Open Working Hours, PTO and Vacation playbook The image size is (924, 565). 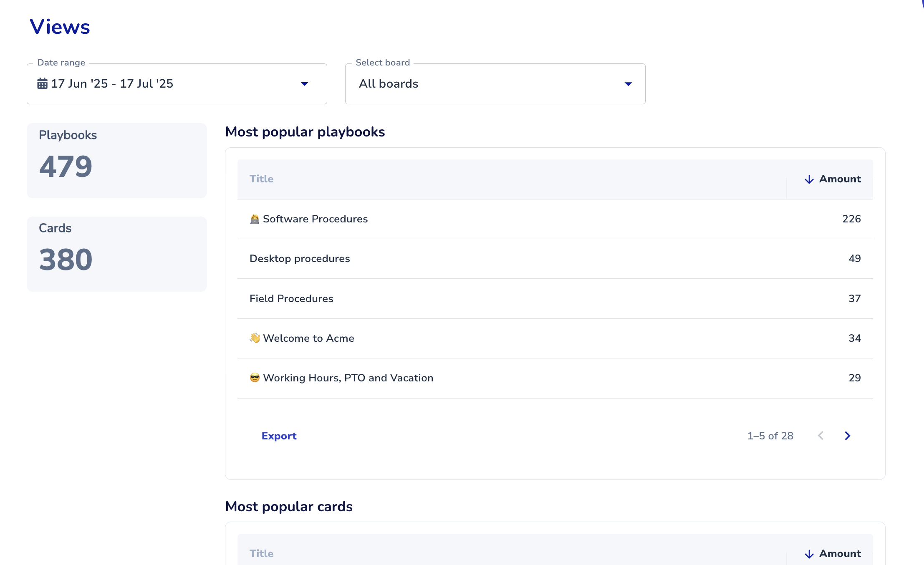348,378
